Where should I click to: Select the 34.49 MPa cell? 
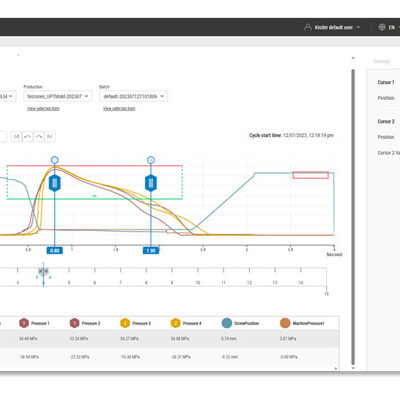tap(28, 339)
